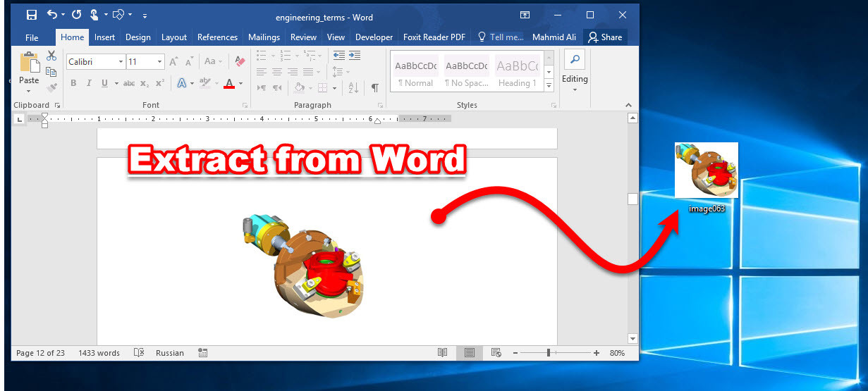Click the Share button
The image size is (868, 391).
pyautogui.click(x=604, y=37)
